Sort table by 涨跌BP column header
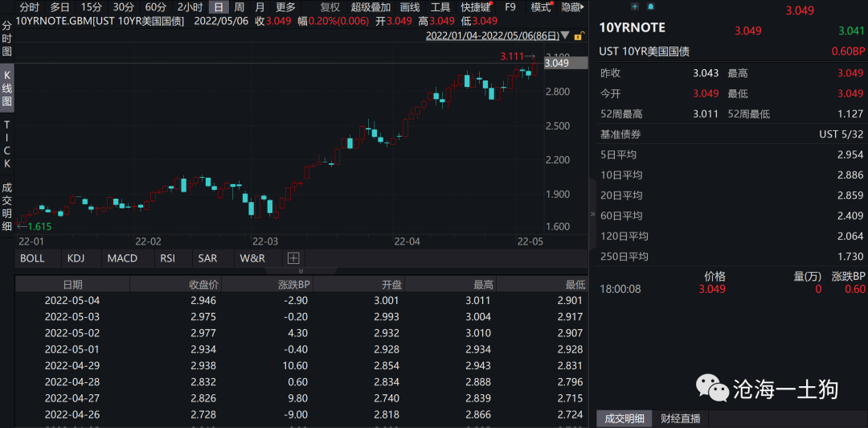The image size is (868, 428). point(268,285)
